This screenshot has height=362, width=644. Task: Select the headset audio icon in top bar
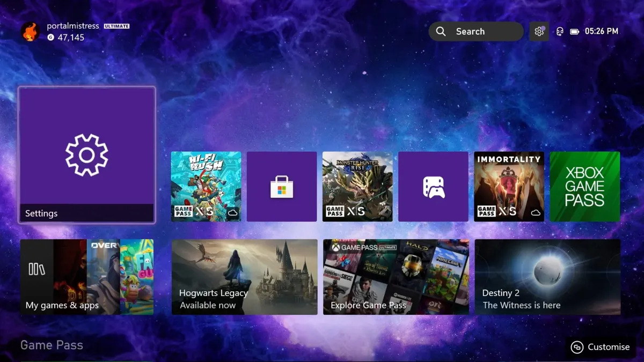pos(560,31)
